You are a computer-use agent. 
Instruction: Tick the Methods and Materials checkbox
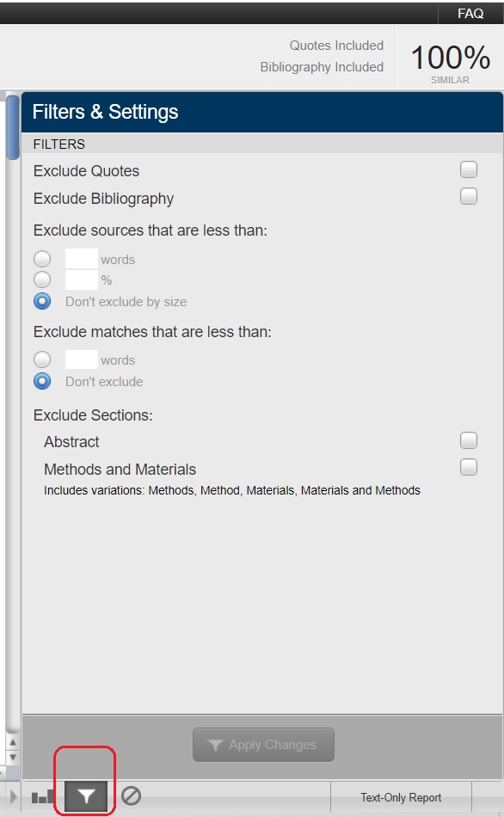[469, 467]
